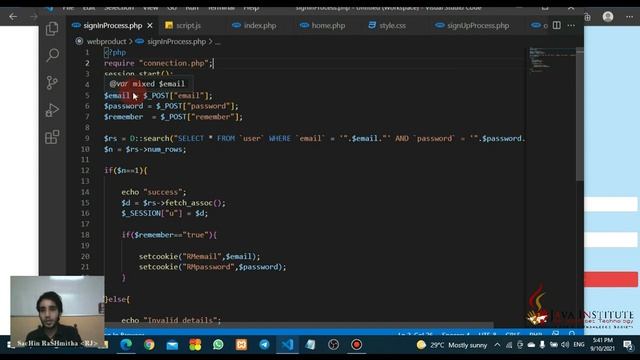
Task: Click the ENG language indicator
Action: 579,345
